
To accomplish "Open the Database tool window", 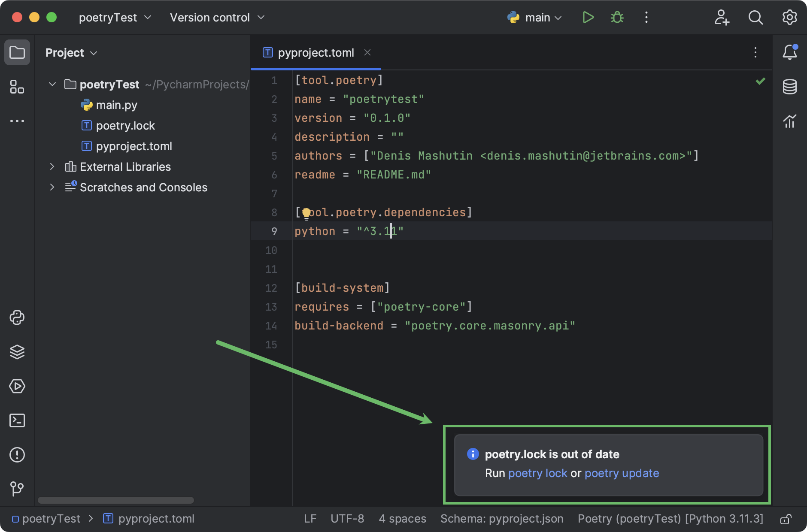I will coord(790,87).
